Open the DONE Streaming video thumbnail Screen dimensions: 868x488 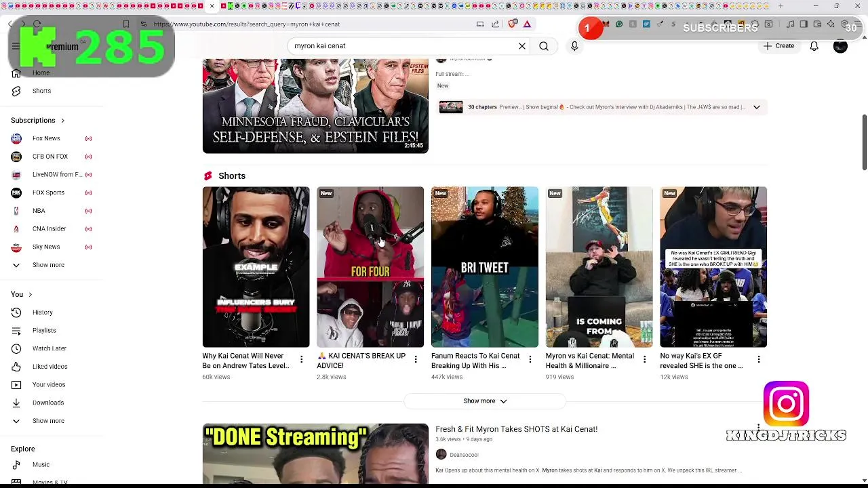[315, 454]
